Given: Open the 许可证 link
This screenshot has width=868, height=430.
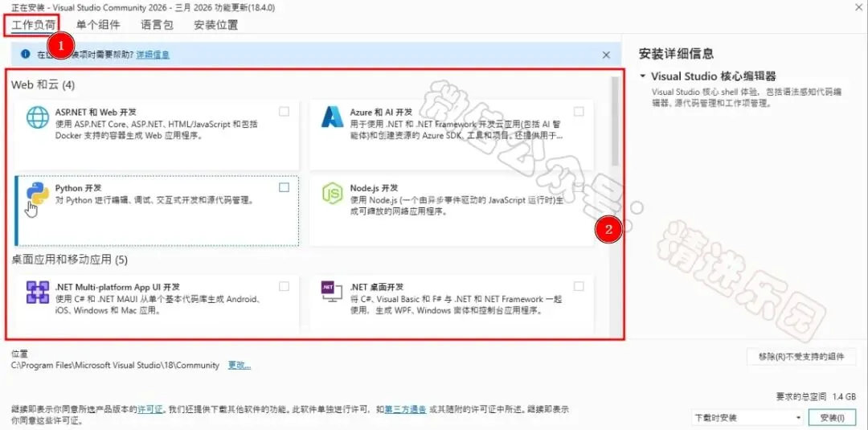Looking at the screenshot, I should coord(150,410).
